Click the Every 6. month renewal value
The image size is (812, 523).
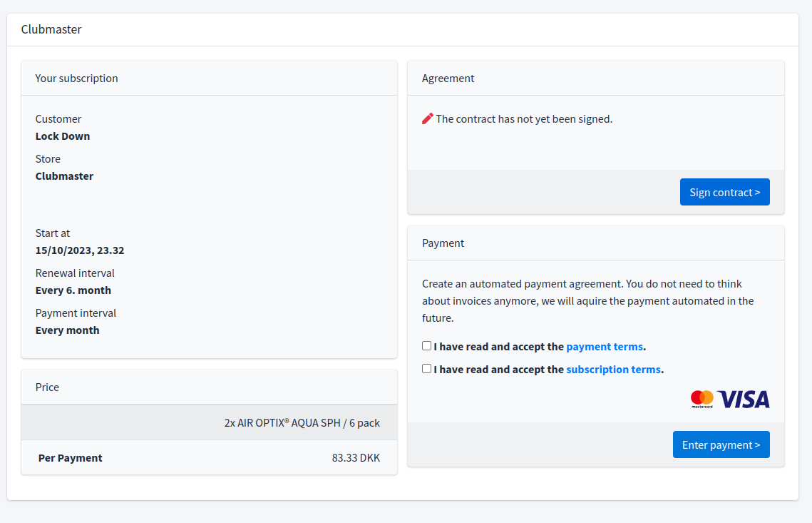(73, 290)
